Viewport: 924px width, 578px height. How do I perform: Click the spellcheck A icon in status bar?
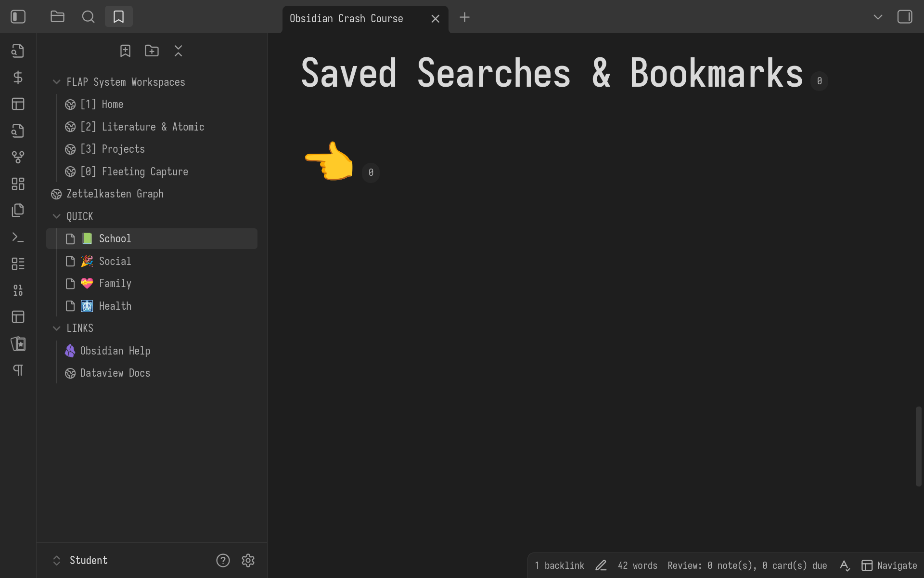(845, 565)
